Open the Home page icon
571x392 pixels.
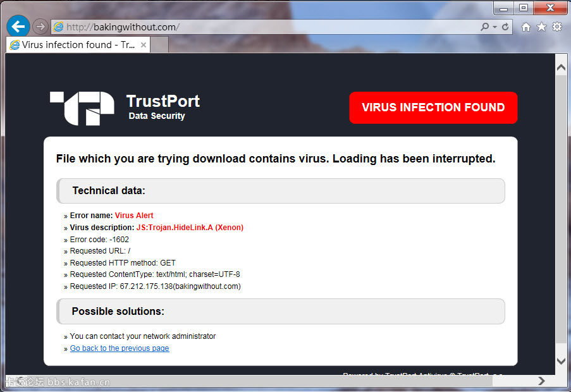(526, 27)
